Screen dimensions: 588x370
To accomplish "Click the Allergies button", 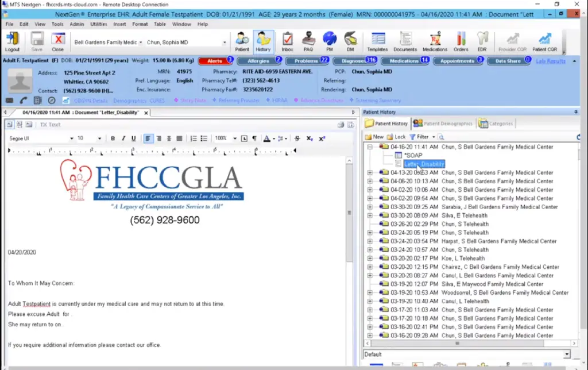I will (258, 61).
